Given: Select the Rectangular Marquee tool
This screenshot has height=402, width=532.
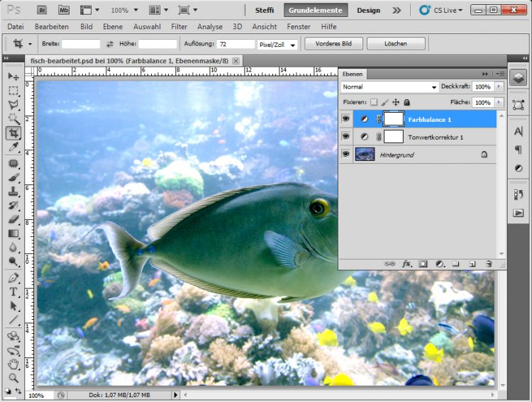Looking at the screenshot, I should click(13, 91).
